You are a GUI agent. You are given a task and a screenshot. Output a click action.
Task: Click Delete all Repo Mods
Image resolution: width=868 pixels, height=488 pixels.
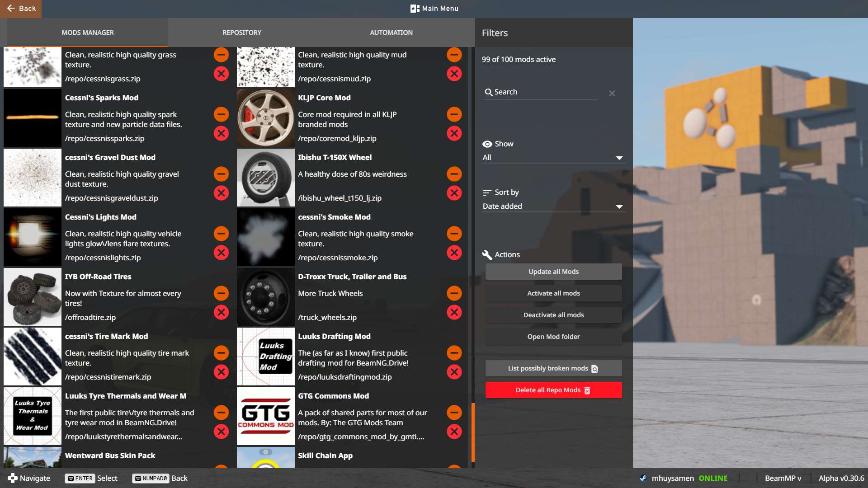[x=553, y=390]
